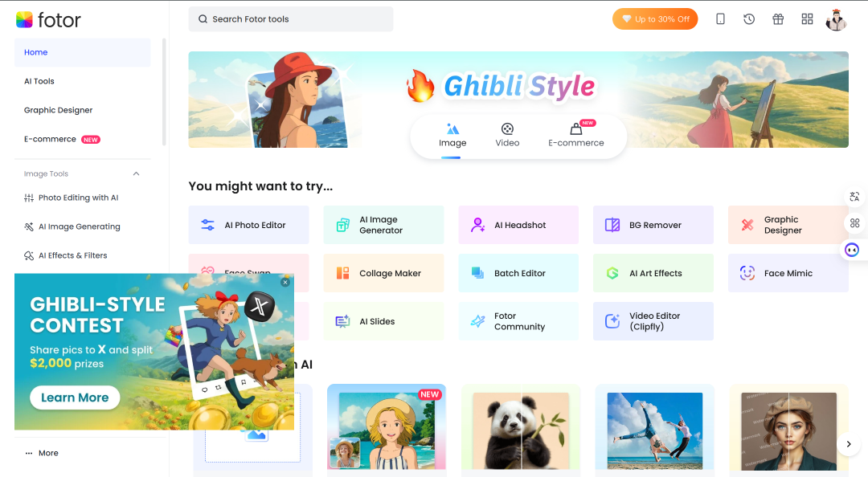The image size is (868, 477).
Task: Open the jumping people beach thumbnail
Action: (655, 430)
